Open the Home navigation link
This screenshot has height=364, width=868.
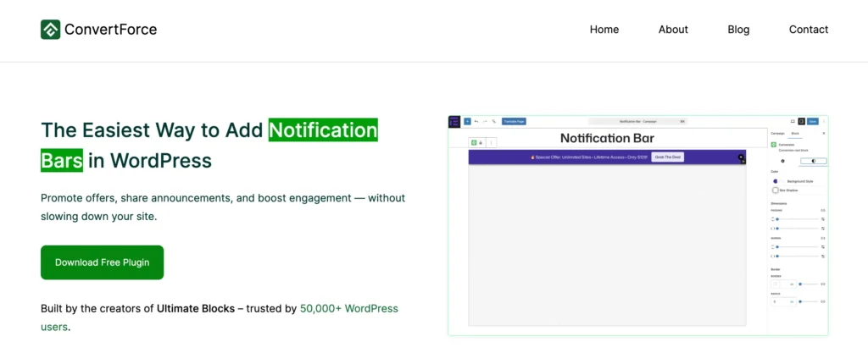click(604, 30)
